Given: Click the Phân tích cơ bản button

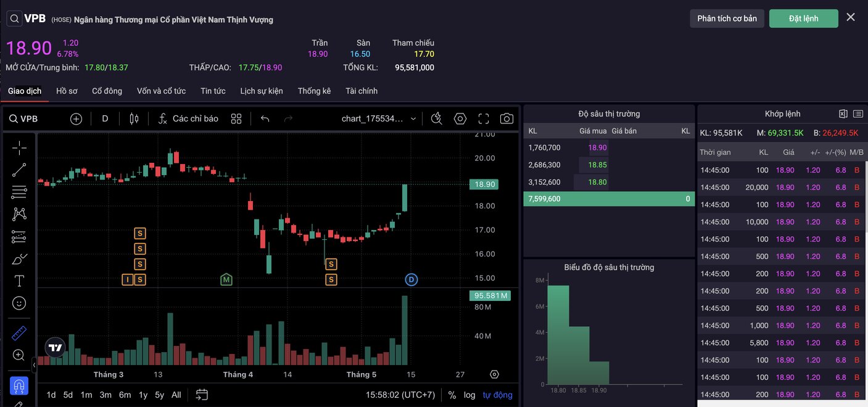Looking at the screenshot, I should pyautogui.click(x=727, y=18).
